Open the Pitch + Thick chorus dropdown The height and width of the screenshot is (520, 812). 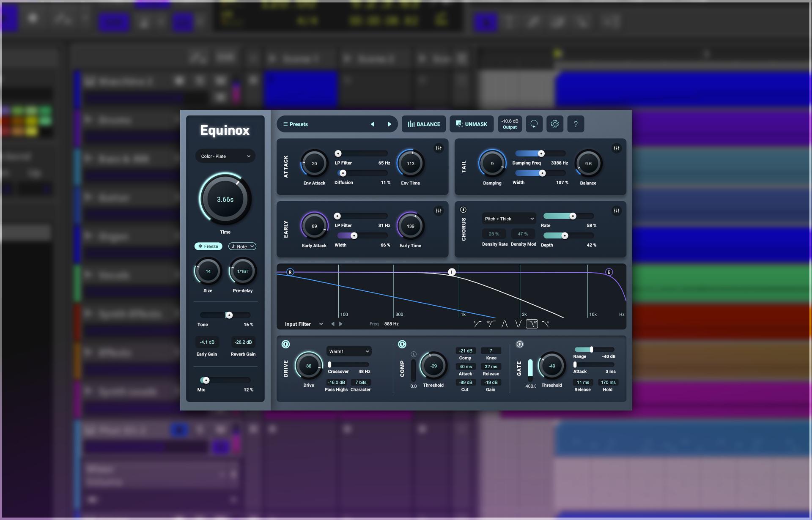509,219
